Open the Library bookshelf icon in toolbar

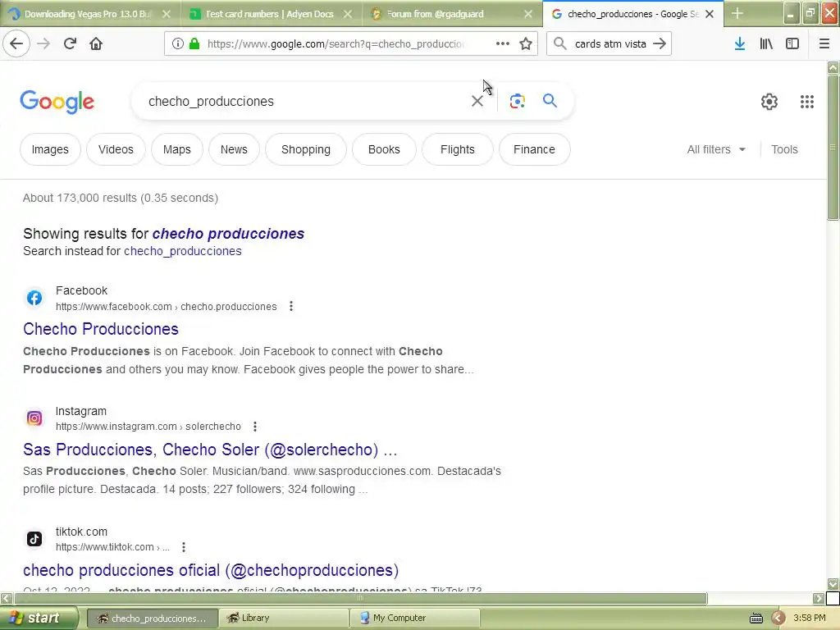[766, 43]
